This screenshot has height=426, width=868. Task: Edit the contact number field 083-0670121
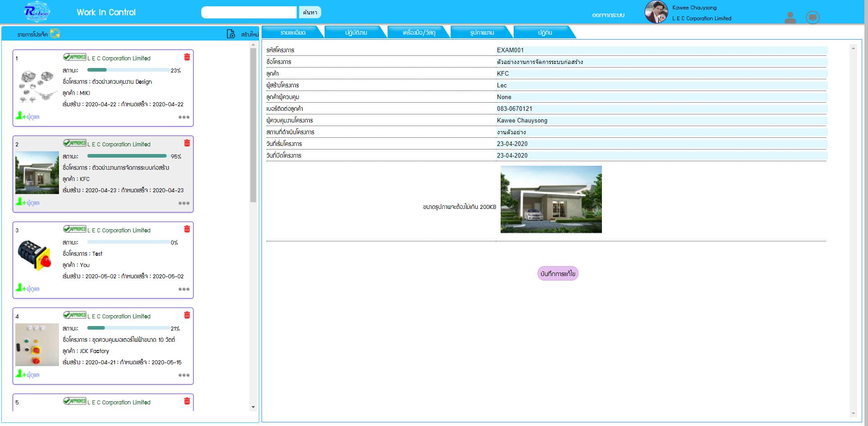662,109
